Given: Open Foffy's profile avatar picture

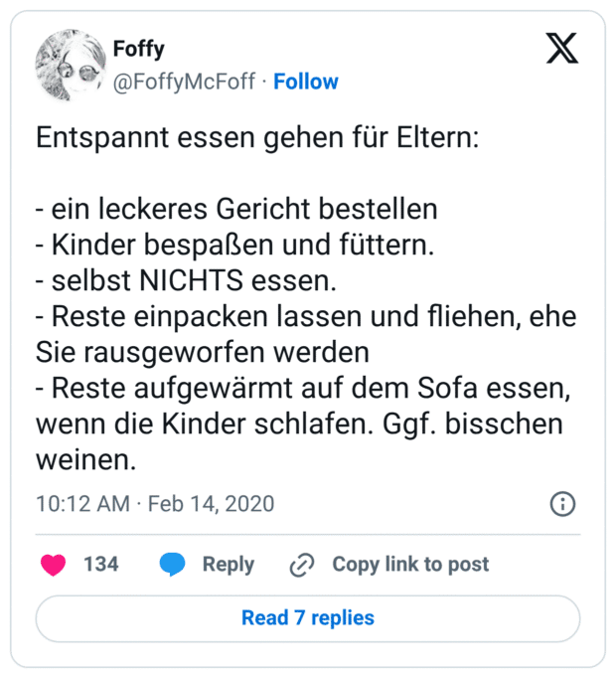Looking at the screenshot, I should click(70, 65).
